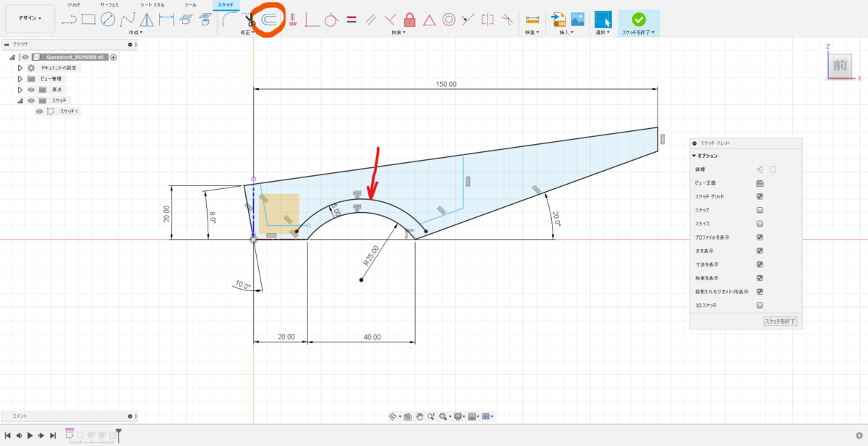868x446 pixels.
Task: Select the Offset tool
Action: (x=270, y=20)
